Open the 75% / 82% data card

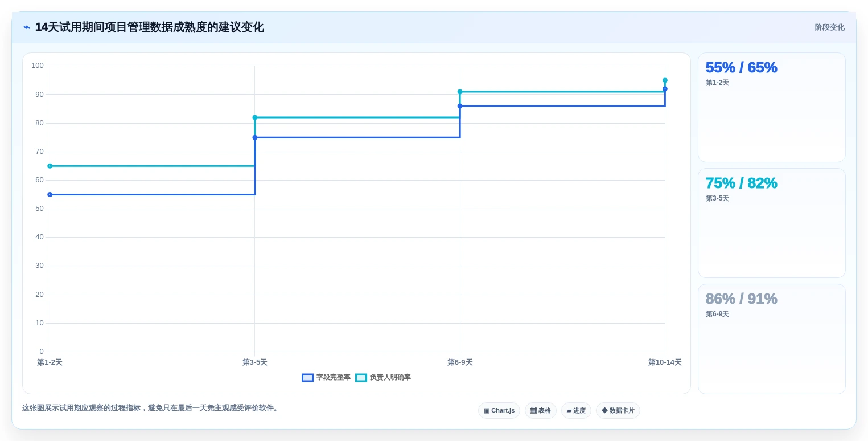point(771,223)
